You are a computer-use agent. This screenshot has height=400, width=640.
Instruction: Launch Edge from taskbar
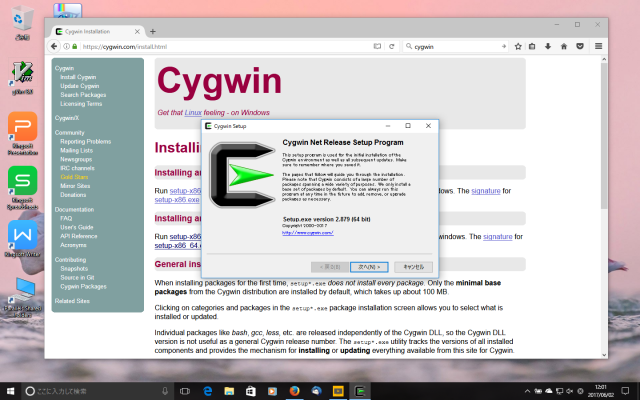pyautogui.click(x=207, y=391)
